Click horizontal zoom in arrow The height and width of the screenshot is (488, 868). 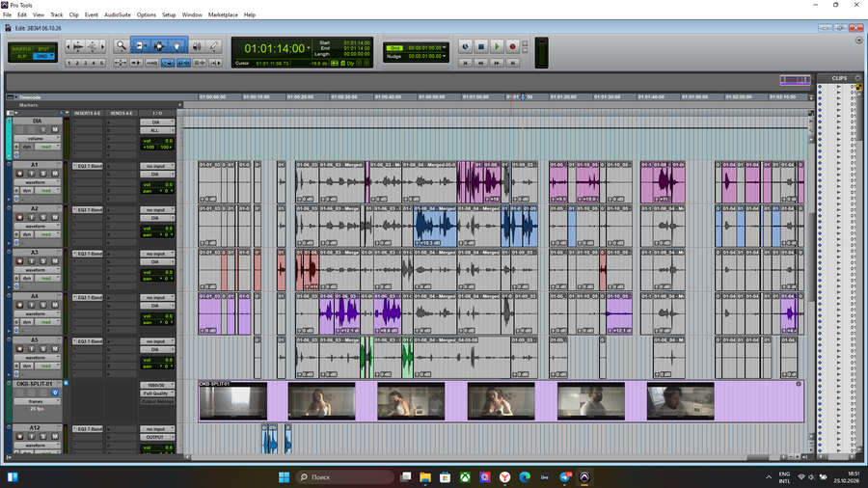(x=102, y=46)
